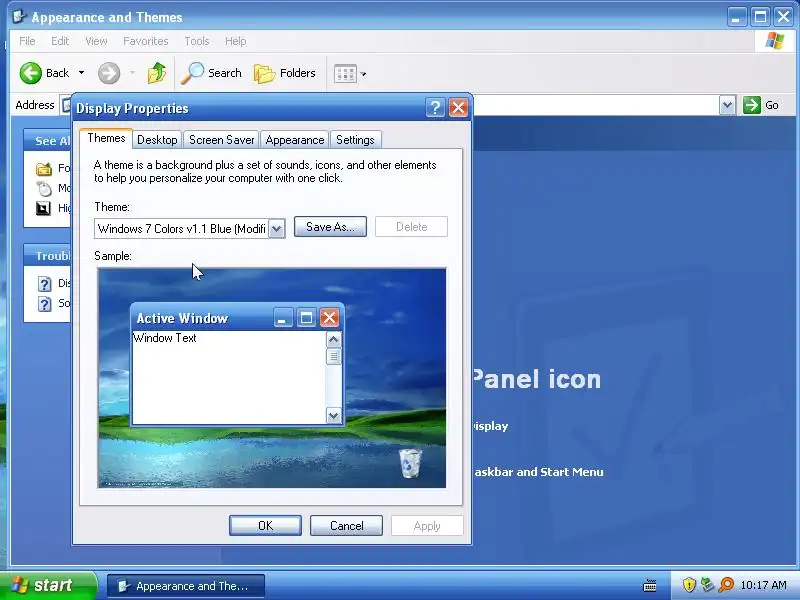Click Appearance and Themes taskbar button
Screen dimensions: 800x600
point(186,586)
